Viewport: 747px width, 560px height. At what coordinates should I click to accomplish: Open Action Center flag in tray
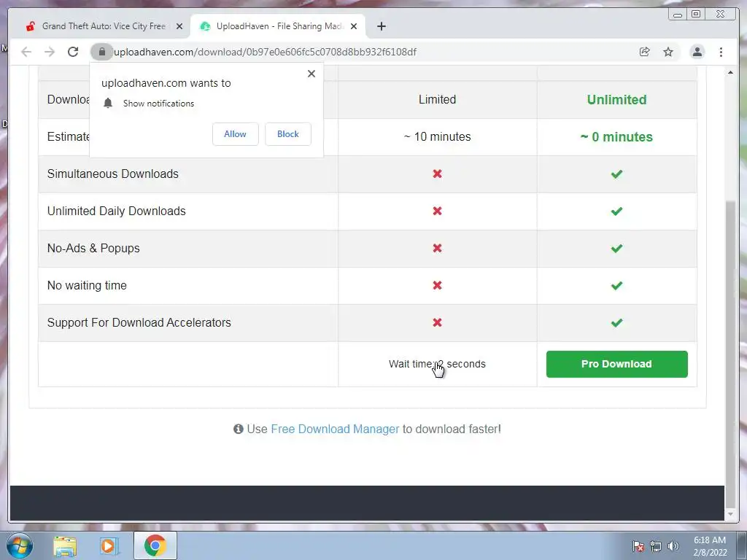(638, 546)
